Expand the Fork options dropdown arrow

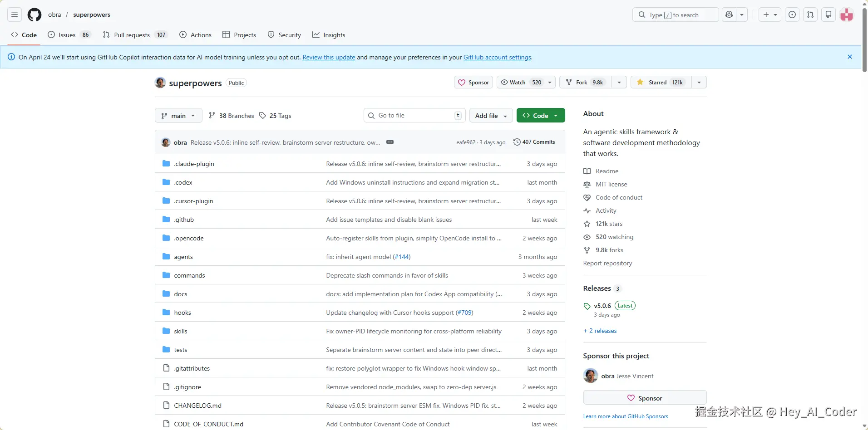pyautogui.click(x=619, y=82)
